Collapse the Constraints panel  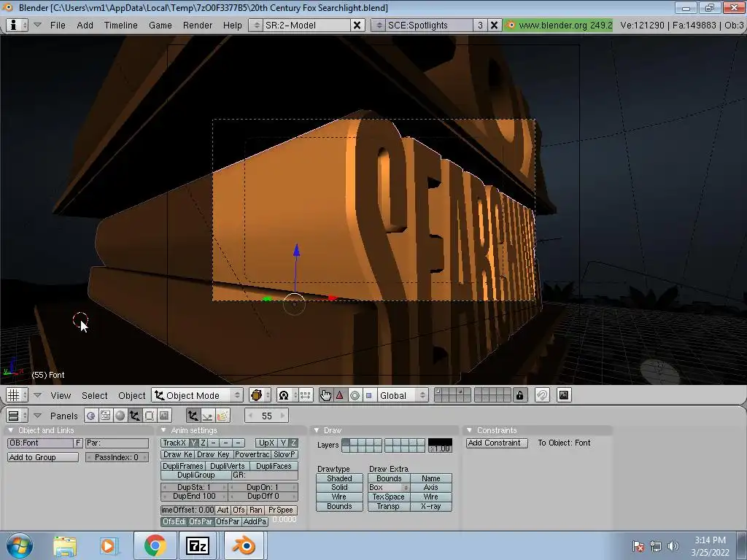469,430
